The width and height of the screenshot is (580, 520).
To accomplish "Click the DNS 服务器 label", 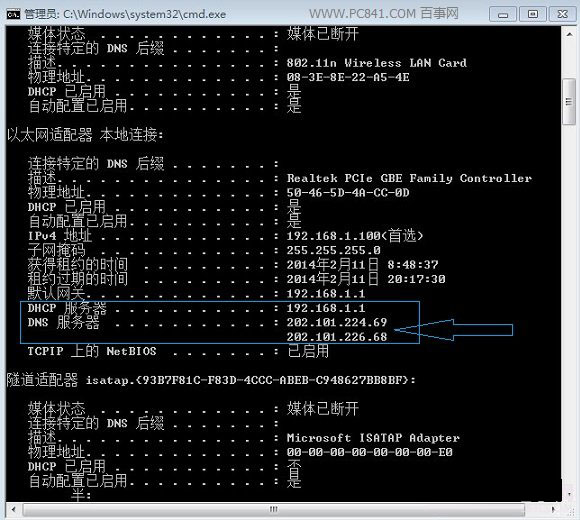I will (64, 323).
